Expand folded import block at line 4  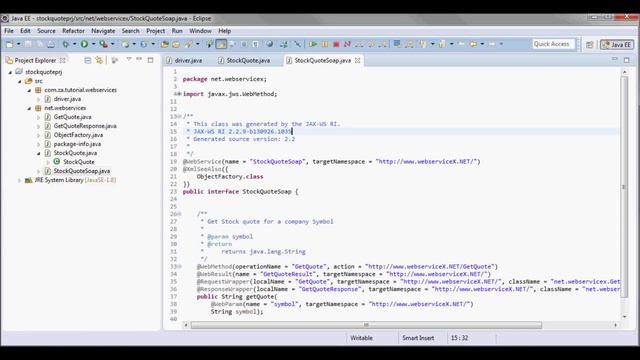[x=179, y=94]
